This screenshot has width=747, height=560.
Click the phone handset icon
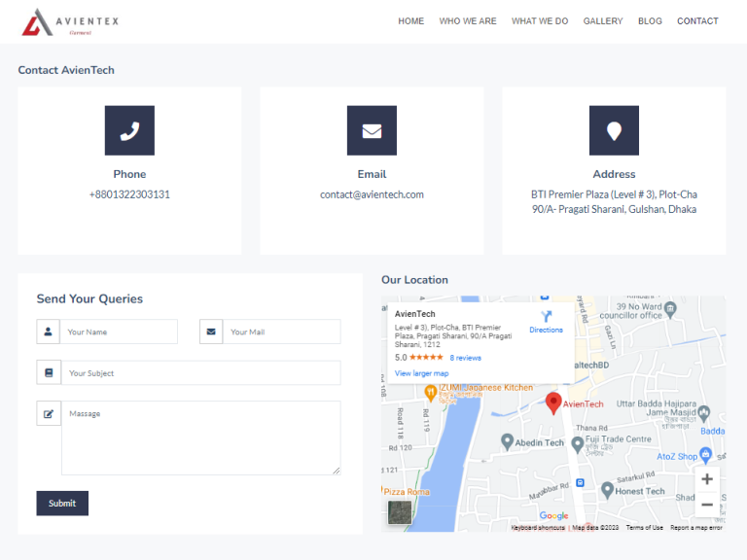[x=129, y=130]
